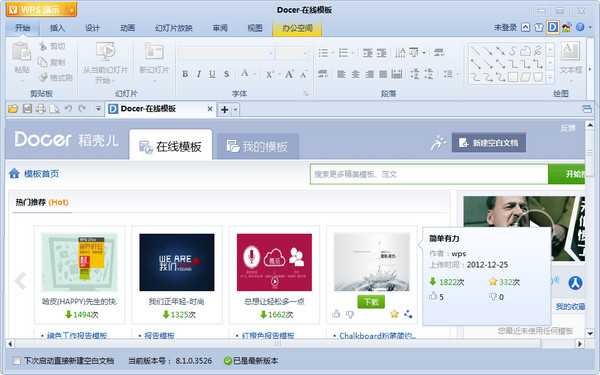Click the 未登录 login link
Image resolution: width=600 pixels, height=375 pixels.
point(505,28)
